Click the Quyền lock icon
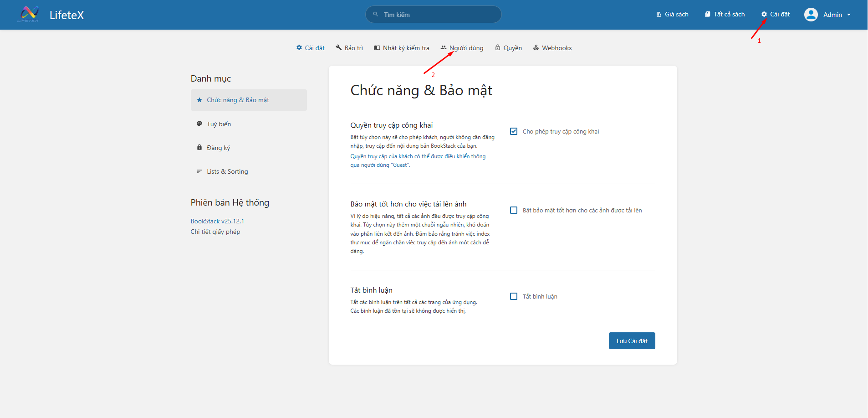 pyautogui.click(x=498, y=48)
